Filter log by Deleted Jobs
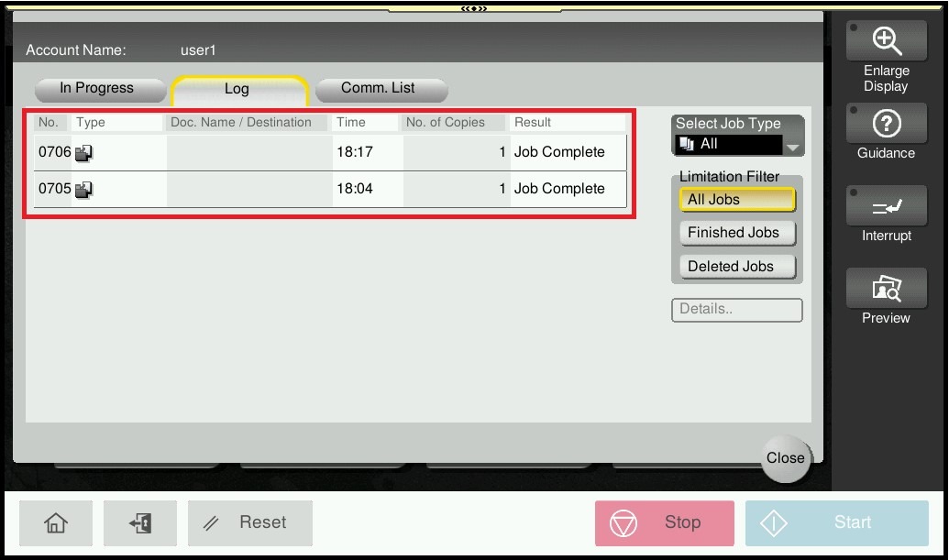949x560 pixels. (737, 267)
